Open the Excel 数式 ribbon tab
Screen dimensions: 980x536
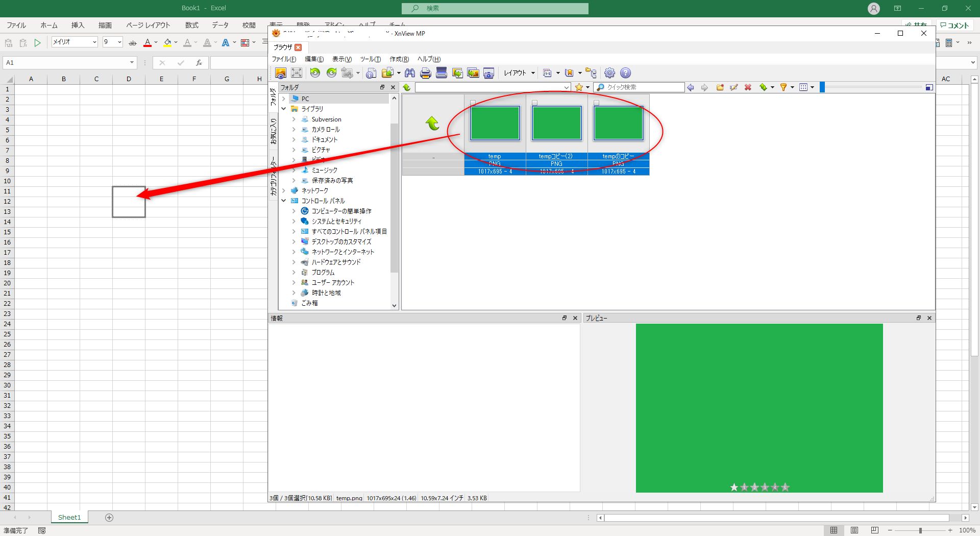191,25
